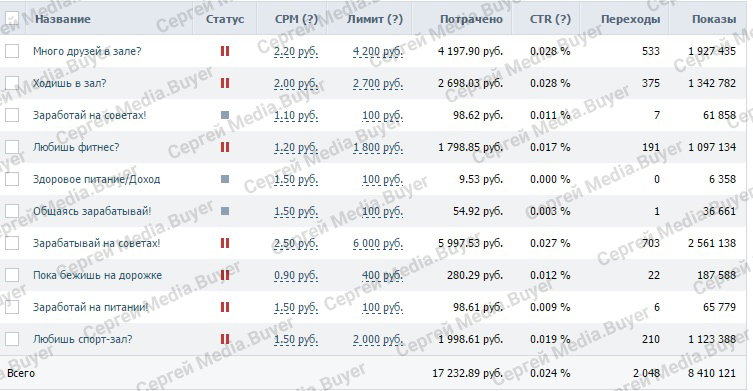753x391 pixels.
Task: Click the paused status icon for Любишь фитнес?
Action: coord(225,147)
